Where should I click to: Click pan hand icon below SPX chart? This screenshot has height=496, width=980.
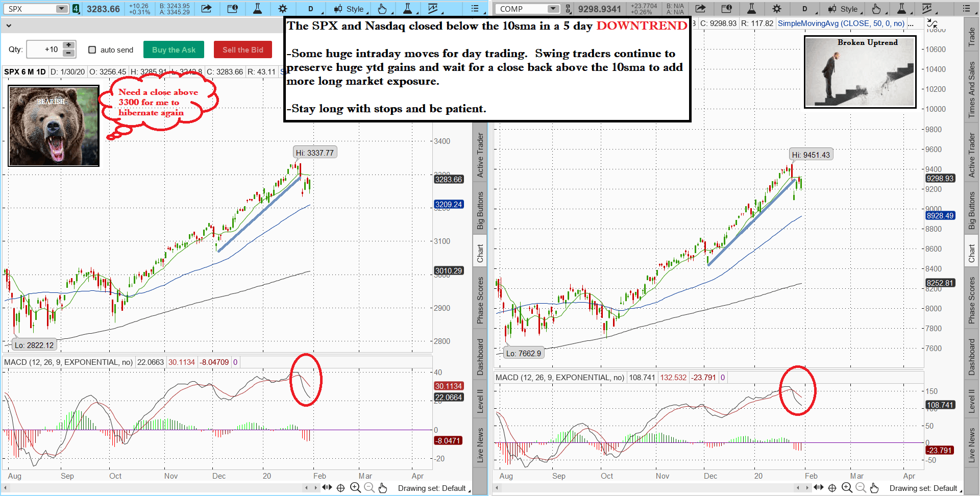[x=383, y=488]
